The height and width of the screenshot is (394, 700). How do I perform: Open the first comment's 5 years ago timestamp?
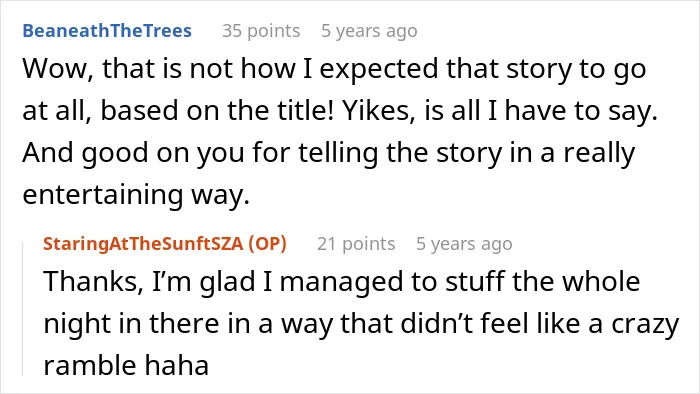pos(369,31)
